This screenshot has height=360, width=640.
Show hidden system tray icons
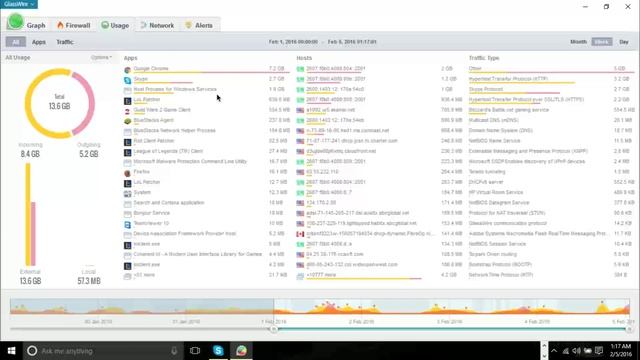click(554, 351)
